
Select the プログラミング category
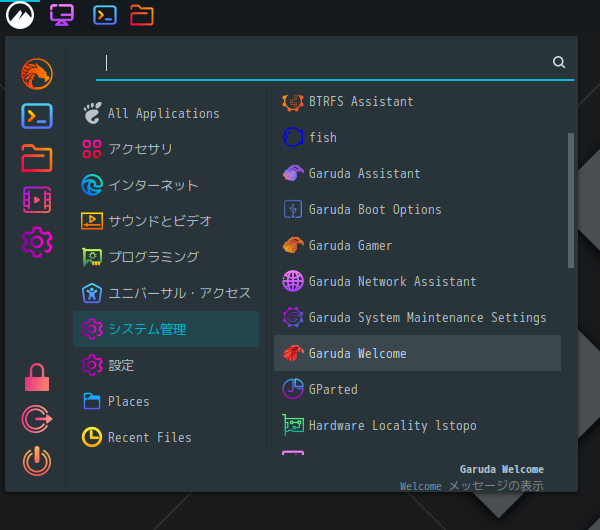[x=166, y=257]
